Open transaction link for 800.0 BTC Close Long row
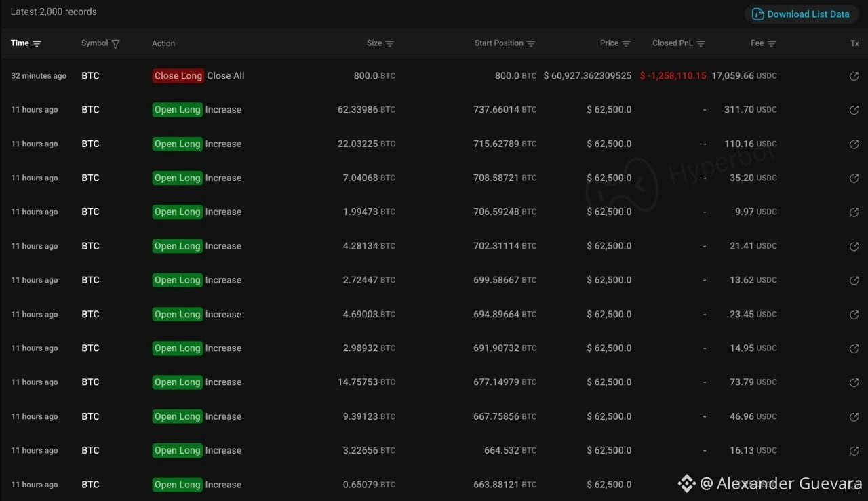This screenshot has width=868, height=501. pos(854,76)
